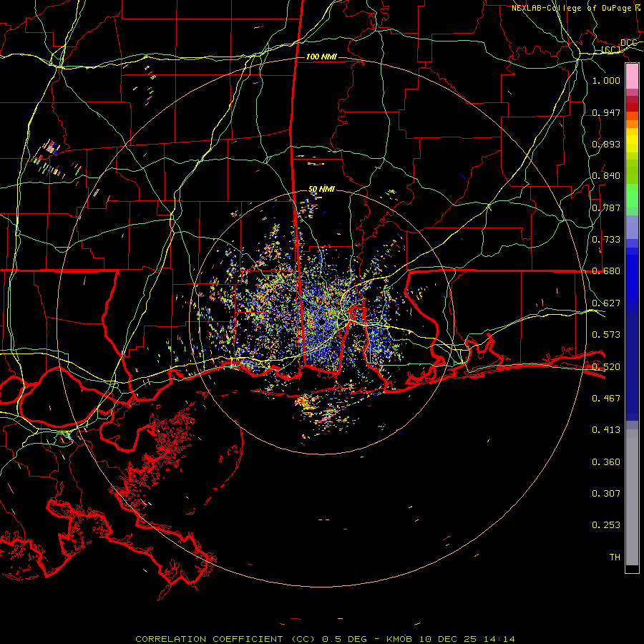This screenshot has height=644, width=644.
Task: Click the 0.627 color scale value
Action: click(606, 303)
